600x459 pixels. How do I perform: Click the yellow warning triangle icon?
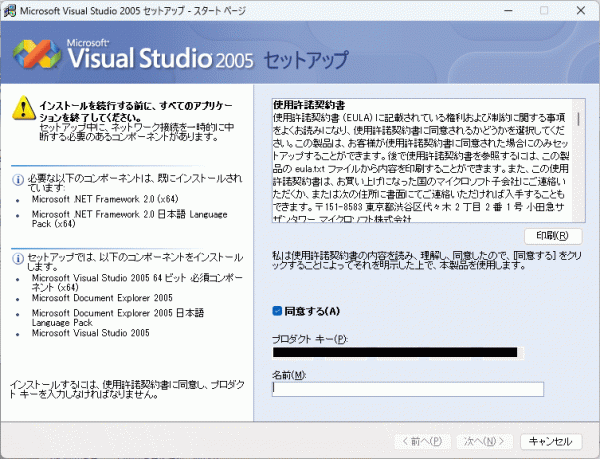click(24, 108)
